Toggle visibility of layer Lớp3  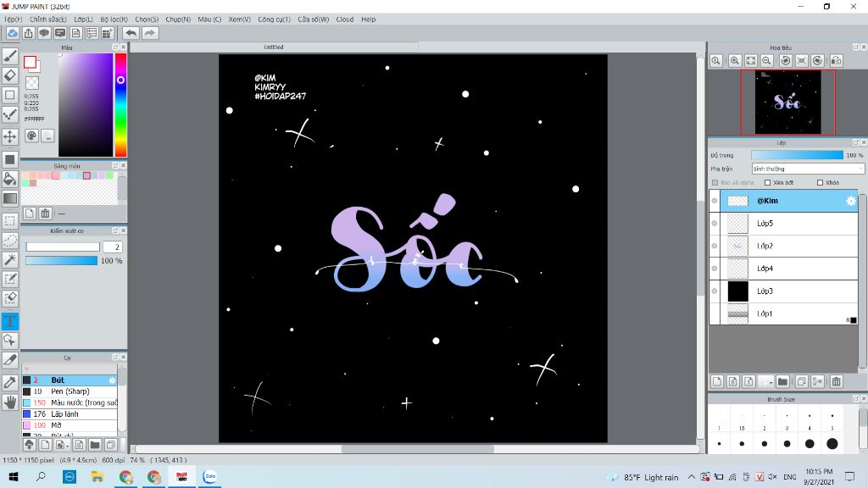point(714,291)
